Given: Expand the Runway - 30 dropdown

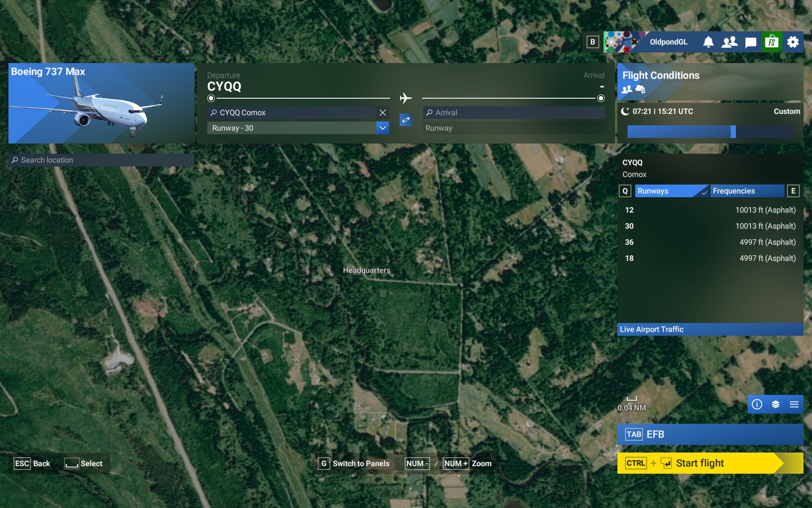Looking at the screenshot, I should 382,128.
